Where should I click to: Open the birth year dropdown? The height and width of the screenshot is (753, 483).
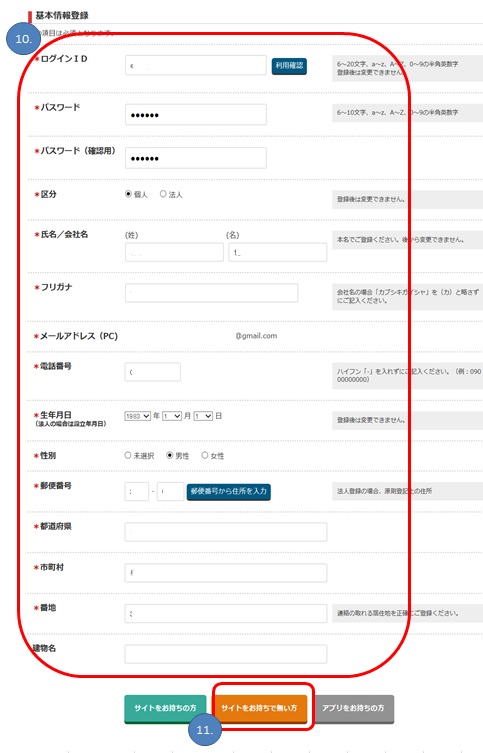pyautogui.click(x=138, y=416)
